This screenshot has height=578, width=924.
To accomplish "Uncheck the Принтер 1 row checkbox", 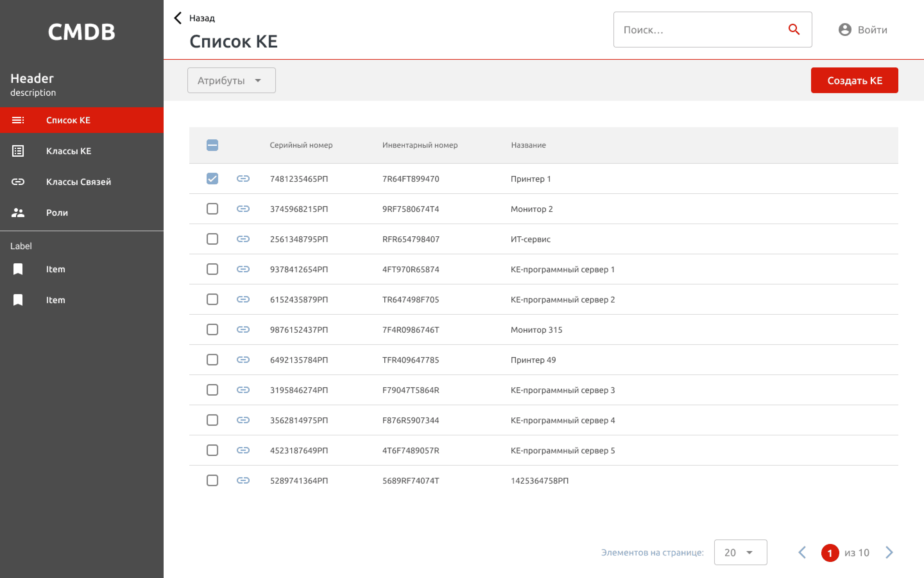I will [212, 179].
